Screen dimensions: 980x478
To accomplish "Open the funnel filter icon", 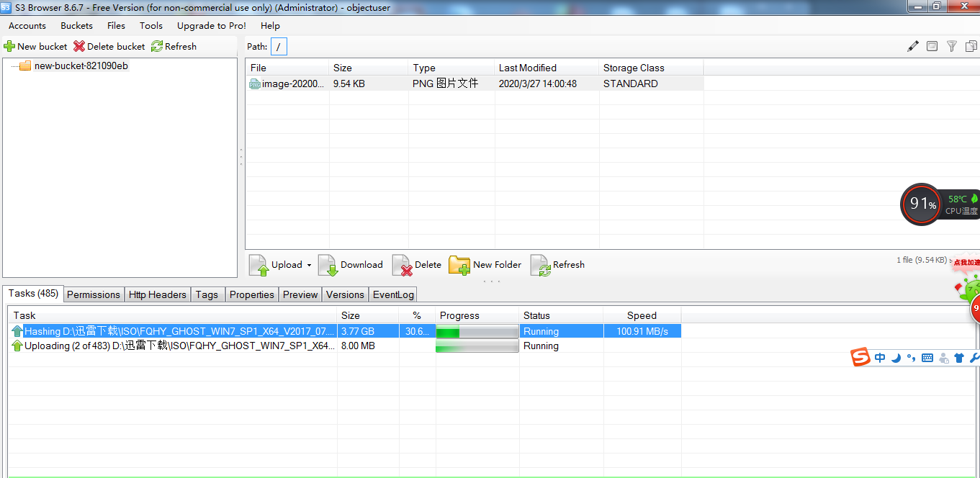I will point(951,46).
